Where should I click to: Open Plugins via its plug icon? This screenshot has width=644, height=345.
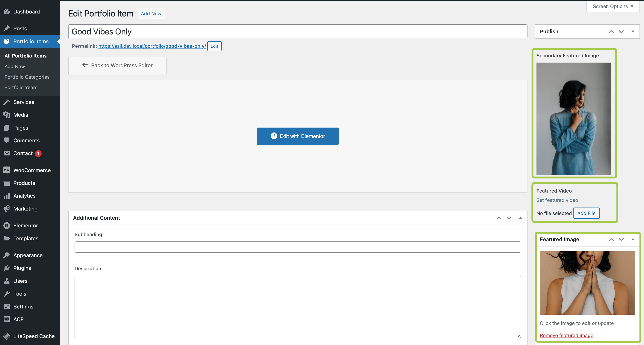[7, 268]
